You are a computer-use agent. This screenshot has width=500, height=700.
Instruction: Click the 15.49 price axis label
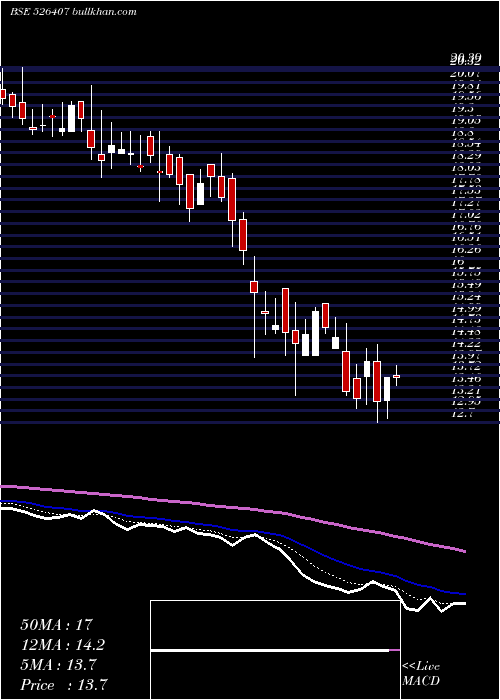click(466, 285)
